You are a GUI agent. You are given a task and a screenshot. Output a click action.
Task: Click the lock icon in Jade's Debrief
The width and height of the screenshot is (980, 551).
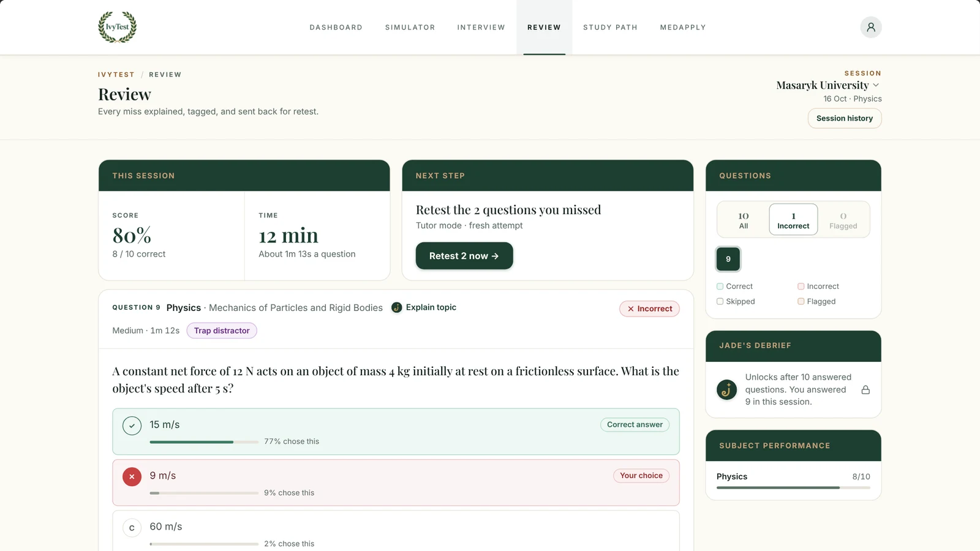pos(865,389)
